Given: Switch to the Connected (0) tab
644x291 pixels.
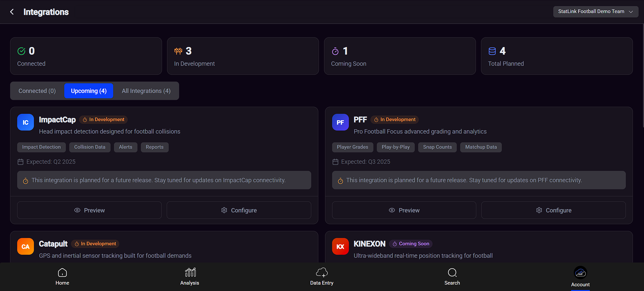Looking at the screenshot, I should point(37,91).
